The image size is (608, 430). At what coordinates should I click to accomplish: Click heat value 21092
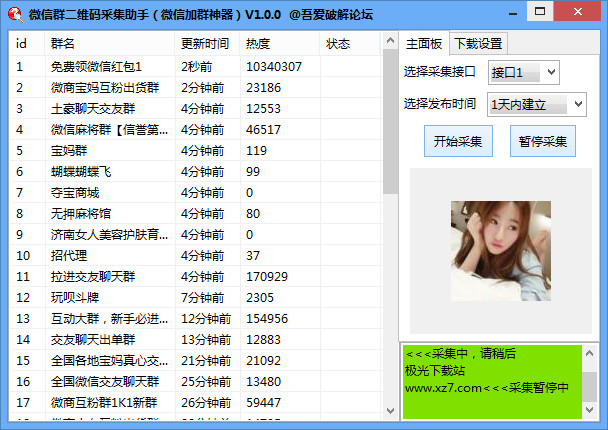[263, 361]
